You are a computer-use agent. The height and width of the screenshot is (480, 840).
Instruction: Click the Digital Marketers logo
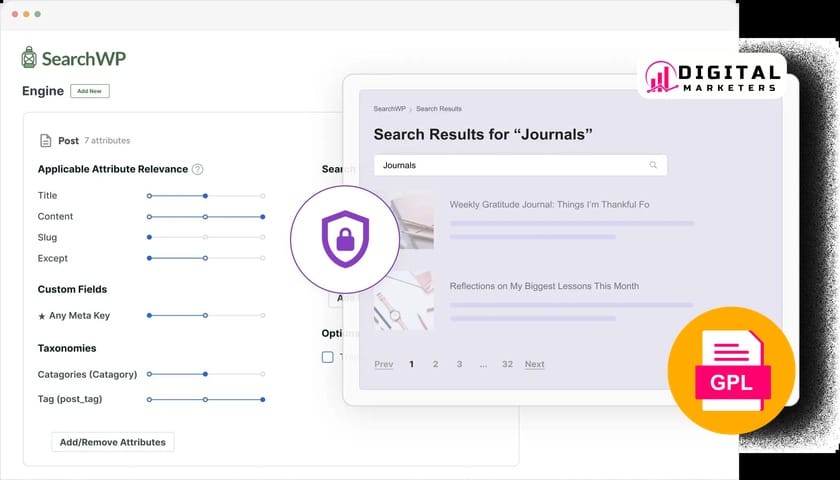(712, 77)
